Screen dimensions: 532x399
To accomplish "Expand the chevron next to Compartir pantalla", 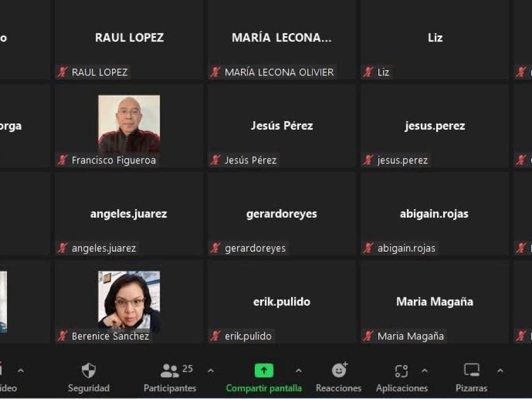I will point(298,371).
